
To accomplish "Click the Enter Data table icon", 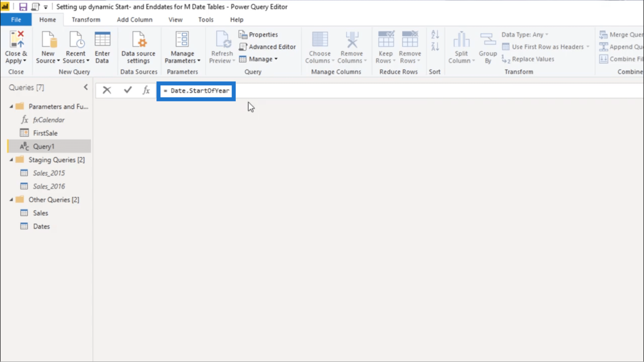I will (x=102, y=39).
